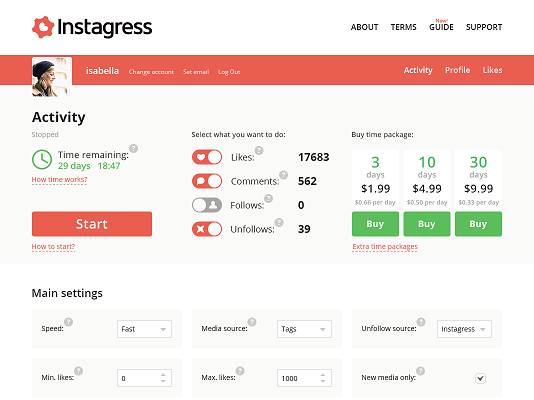Open Extra time packages link

tap(385, 246)
